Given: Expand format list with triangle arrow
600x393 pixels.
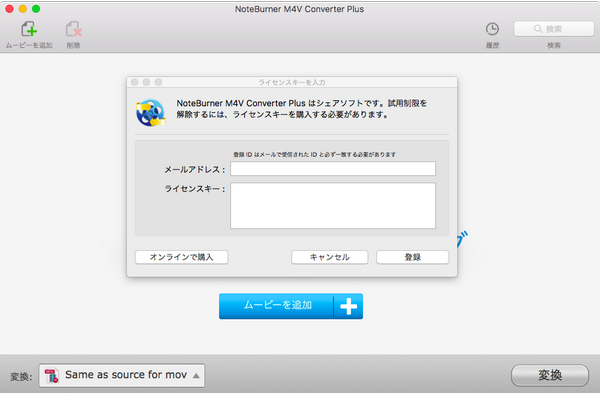Looking at the screenshot, I should 196,376.
